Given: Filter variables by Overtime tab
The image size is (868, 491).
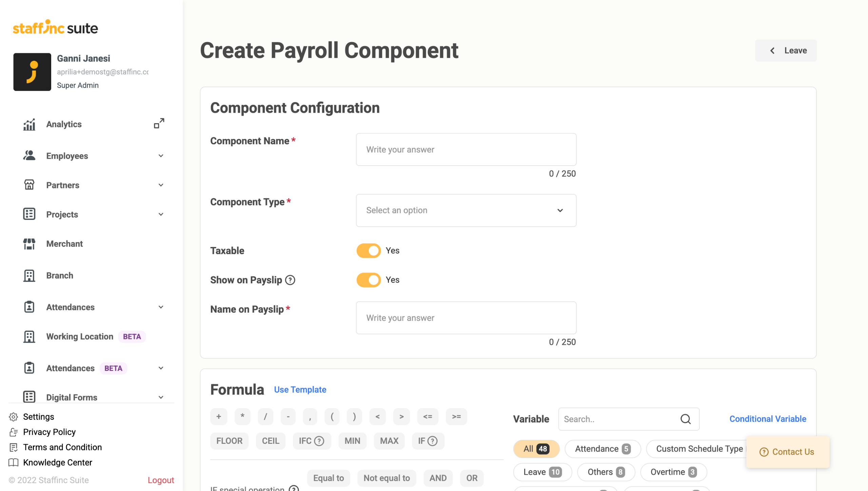Looking at the screenshot, I should (x=673, y=472).
